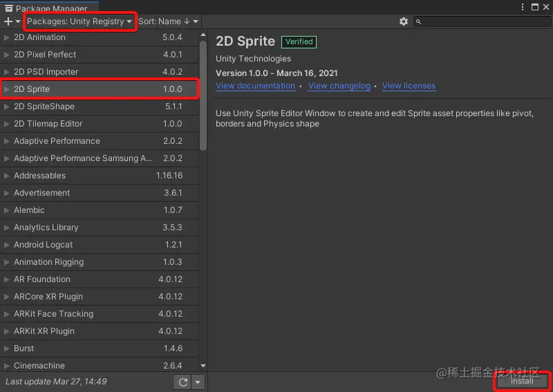This screenshot has height=392, width=553.
Task: Expand the 2D Pixel Perfect arrow
Action: pos(6,55)
